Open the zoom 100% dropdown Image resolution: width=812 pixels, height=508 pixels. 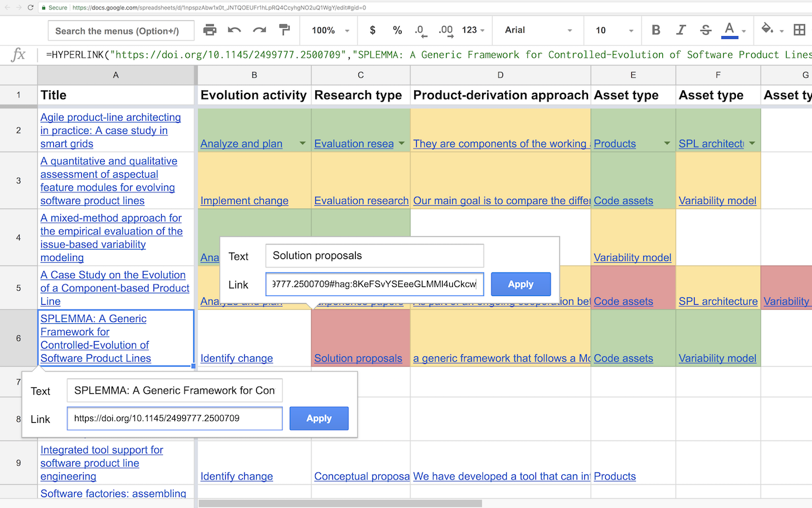tap(331, 30)
